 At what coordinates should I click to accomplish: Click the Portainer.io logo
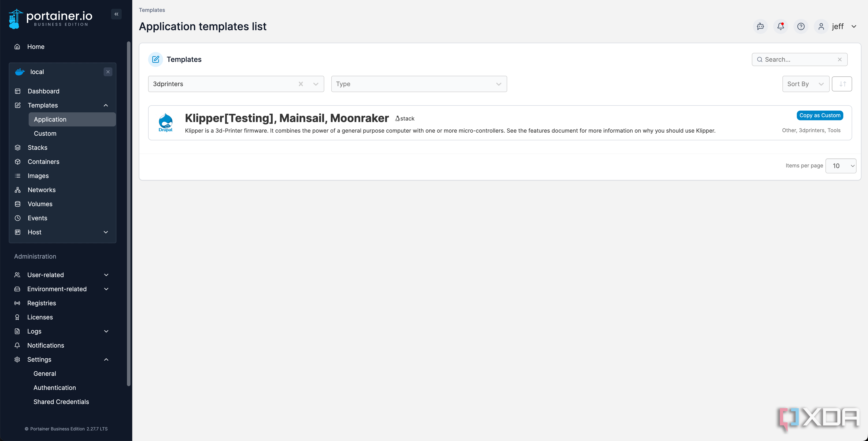click(x=50, y=19)
